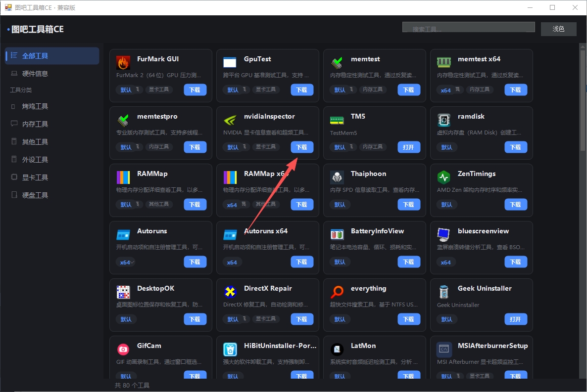The width and height of the screenshot is (587, 392).
Task: Click the FurMark GUI flame icon
Action: [123, 62]
